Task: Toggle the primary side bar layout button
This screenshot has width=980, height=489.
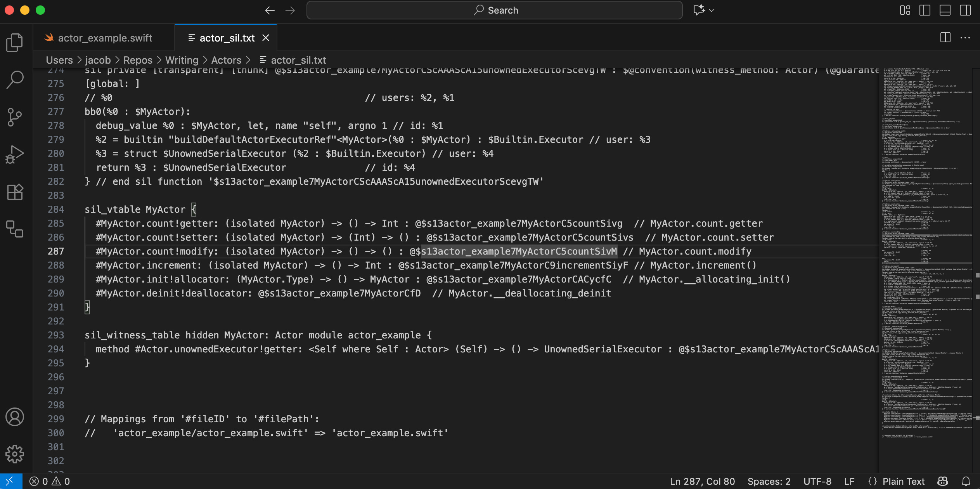Action: point(925,10)
